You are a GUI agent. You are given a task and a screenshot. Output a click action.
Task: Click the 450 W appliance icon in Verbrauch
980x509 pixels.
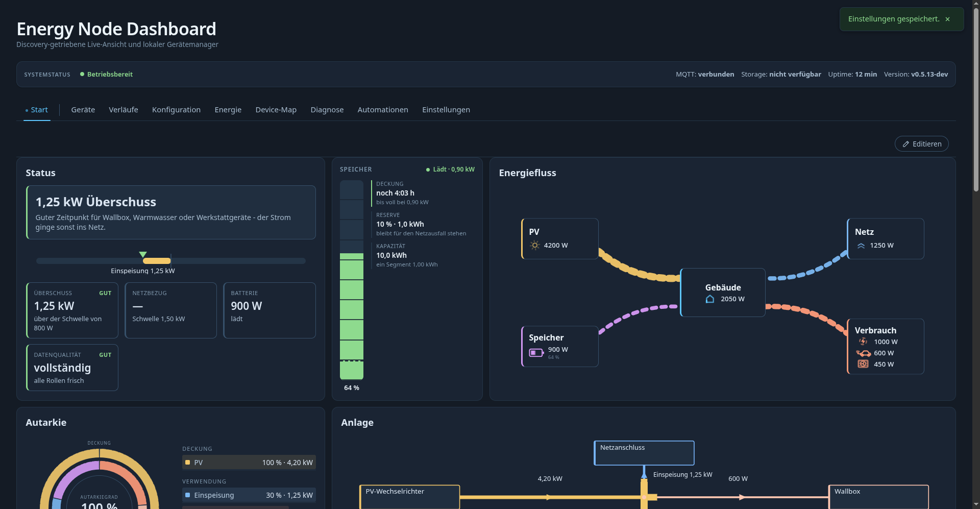(863, 364)
